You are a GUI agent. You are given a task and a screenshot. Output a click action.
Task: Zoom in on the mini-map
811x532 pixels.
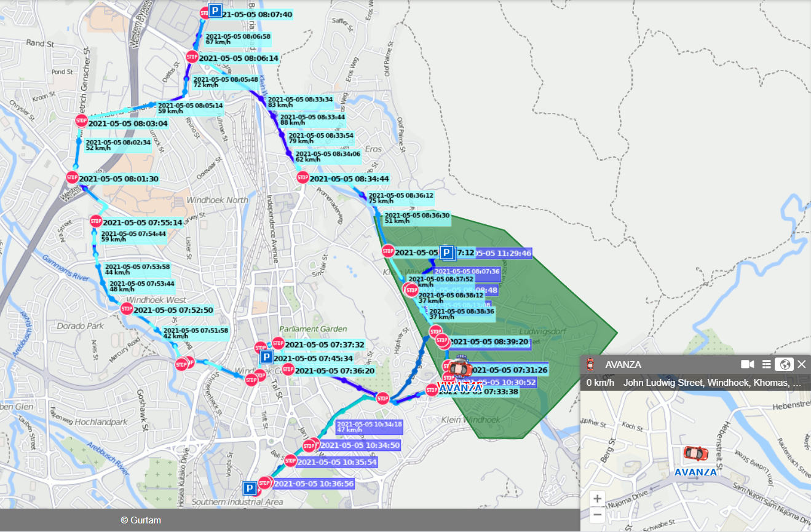[x=598, y=498]
